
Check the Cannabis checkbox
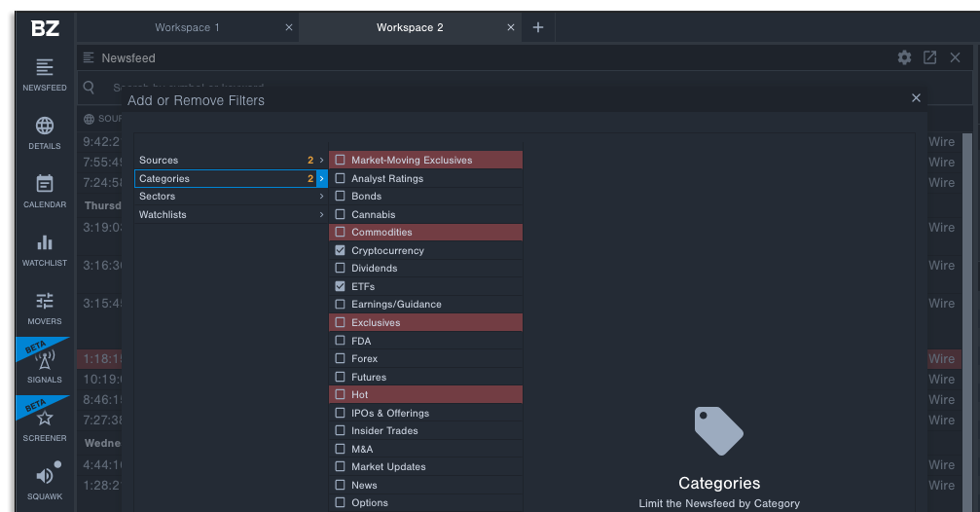tap(340, 214)
